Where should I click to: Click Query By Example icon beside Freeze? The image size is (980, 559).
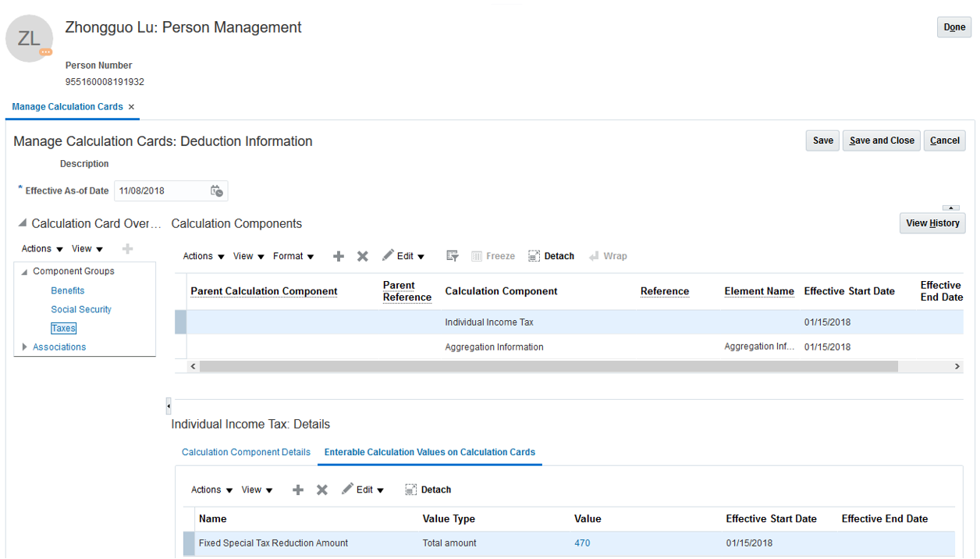pos(452,256)
